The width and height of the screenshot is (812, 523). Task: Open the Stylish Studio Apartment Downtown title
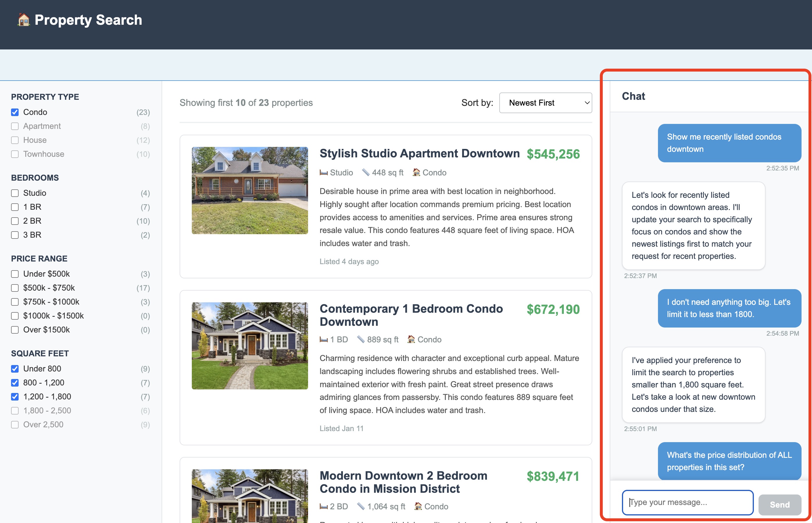(419, 154)
